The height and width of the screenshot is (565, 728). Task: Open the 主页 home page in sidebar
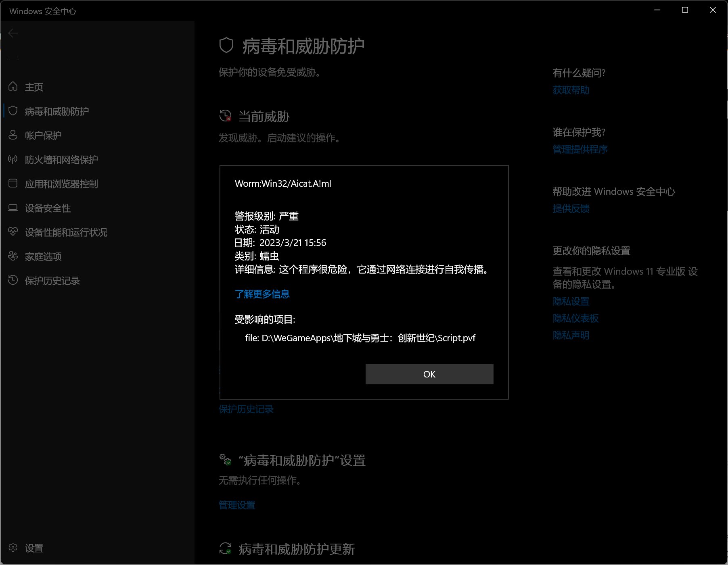[34, 87]
